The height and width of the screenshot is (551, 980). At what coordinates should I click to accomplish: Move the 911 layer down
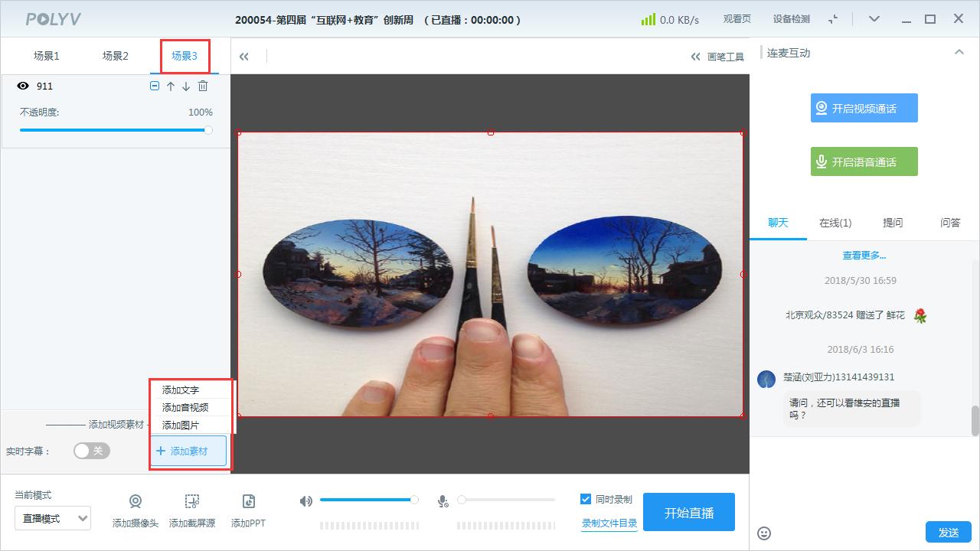tap(186, 86)
